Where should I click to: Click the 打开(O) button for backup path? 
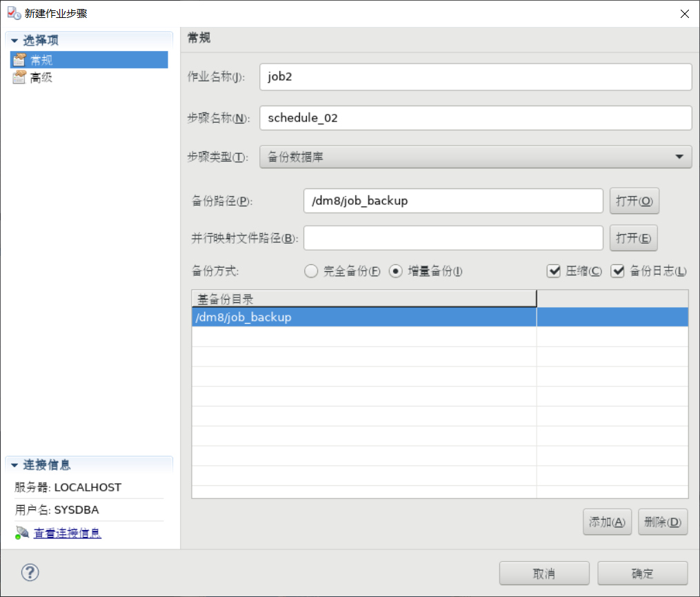coord(634,201)
